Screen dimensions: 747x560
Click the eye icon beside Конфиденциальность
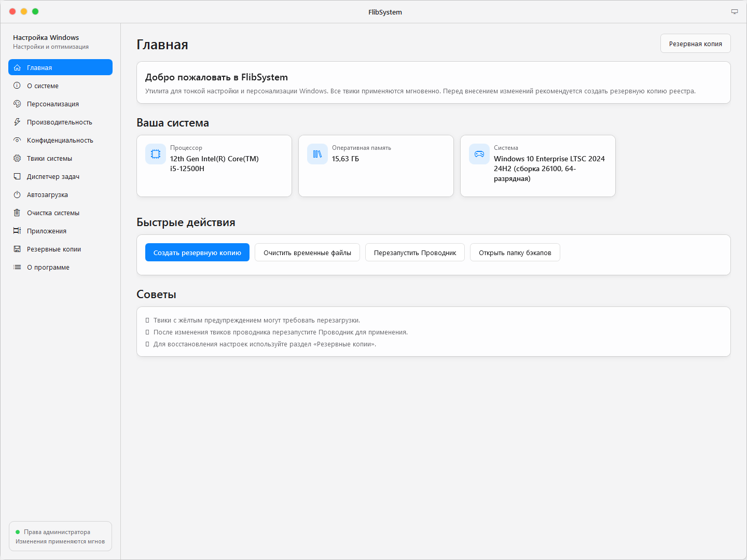tap(17, 140)
